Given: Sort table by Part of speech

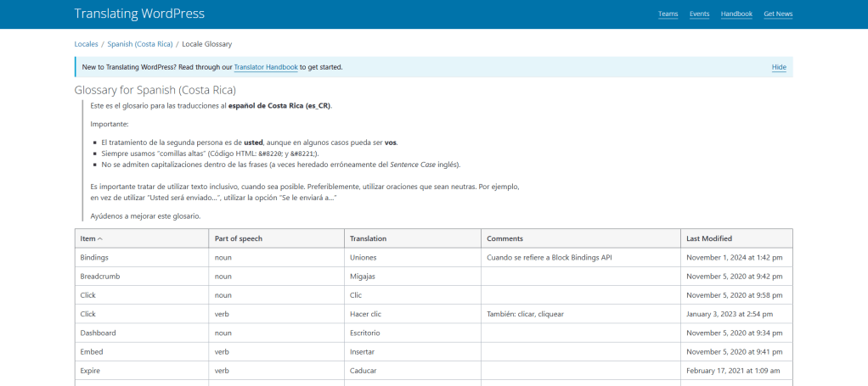Looking at the screenshot, I should click(x=238, y=238).
